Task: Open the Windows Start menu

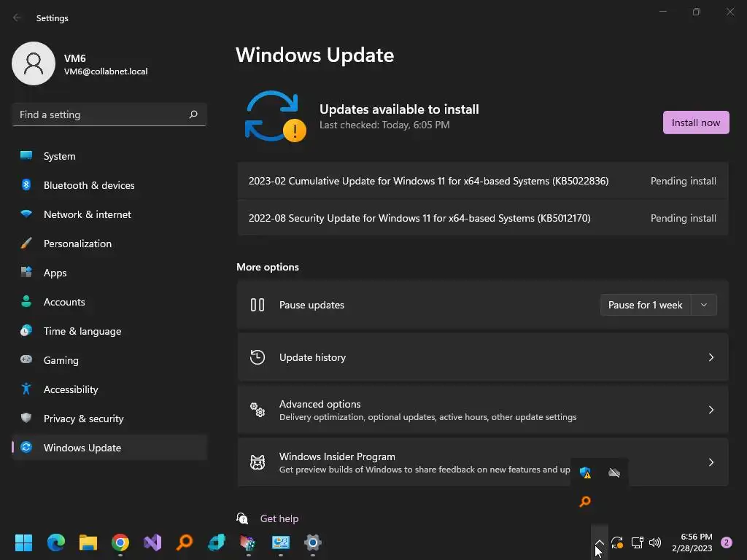Action: [x=23, y=542]
